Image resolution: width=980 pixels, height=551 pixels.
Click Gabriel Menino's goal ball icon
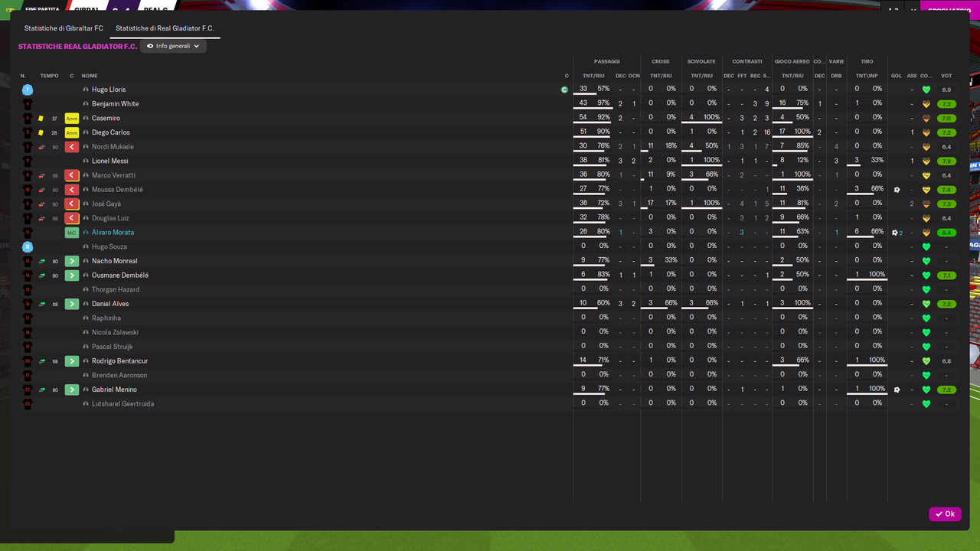tap(897, 390)
